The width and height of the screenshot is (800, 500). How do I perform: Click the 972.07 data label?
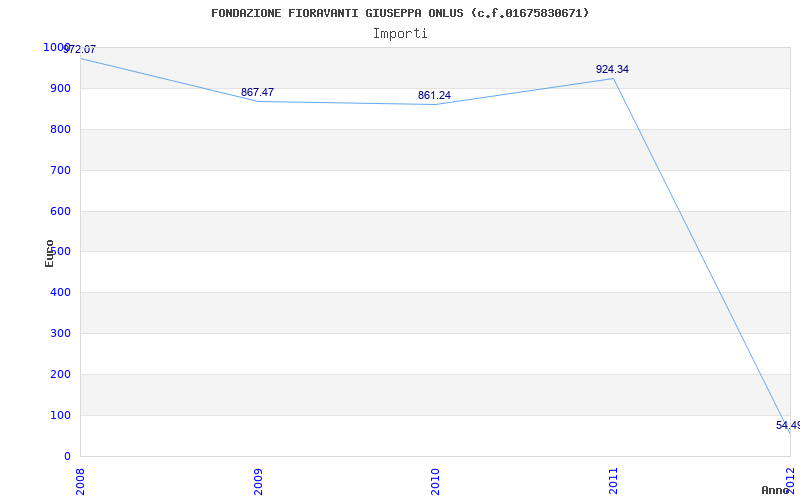point(80,49)
